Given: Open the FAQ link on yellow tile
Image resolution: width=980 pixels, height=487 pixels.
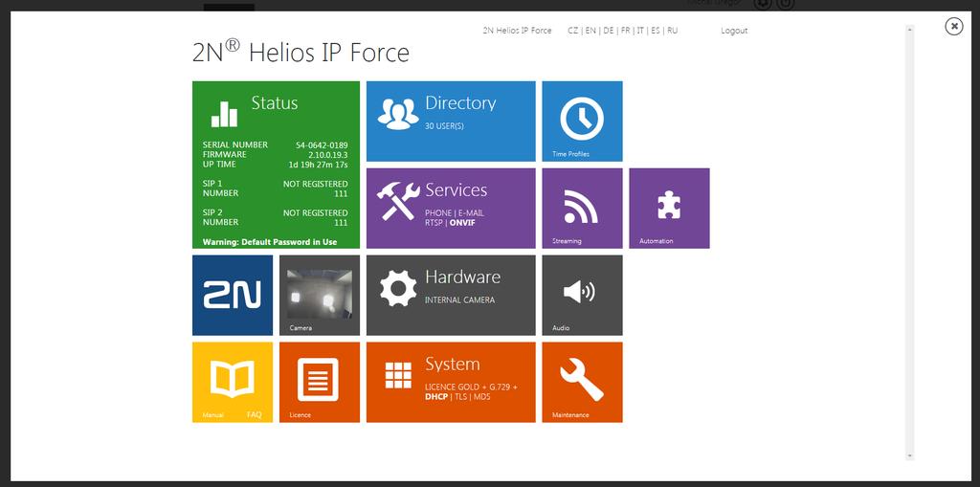Looking at the screenshot, I should 254,414.
